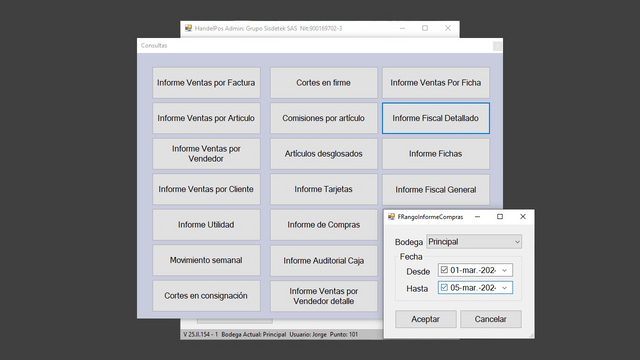Minimize the HandelPos Admin window
Image resolution: width=640 pixels, height=360 pixels.
click(x=402, y=28)
